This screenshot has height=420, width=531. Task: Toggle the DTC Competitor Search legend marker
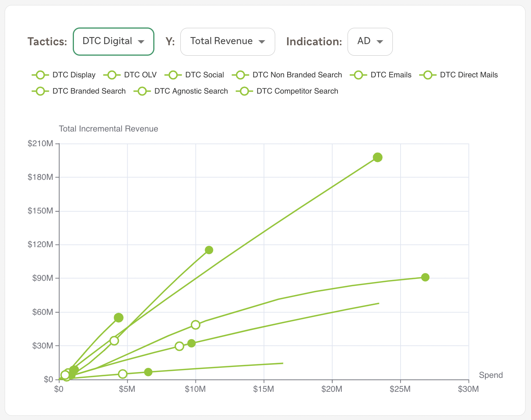coord(244,91)
